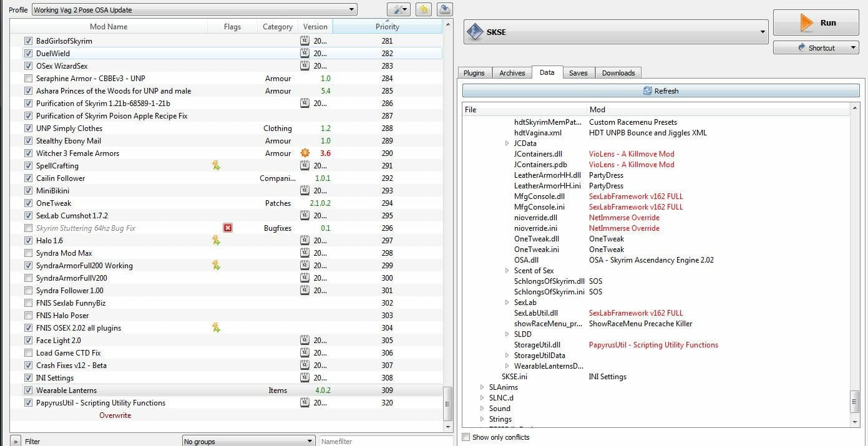Click the Shortcut button
The image size is (868, 446).
click(x=816, y=47)
